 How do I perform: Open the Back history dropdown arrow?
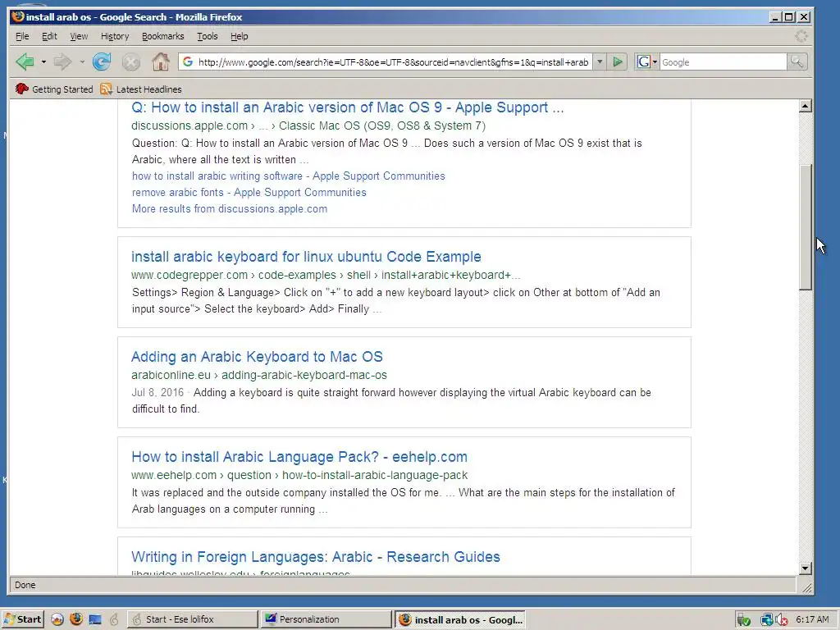coord(44,62)
